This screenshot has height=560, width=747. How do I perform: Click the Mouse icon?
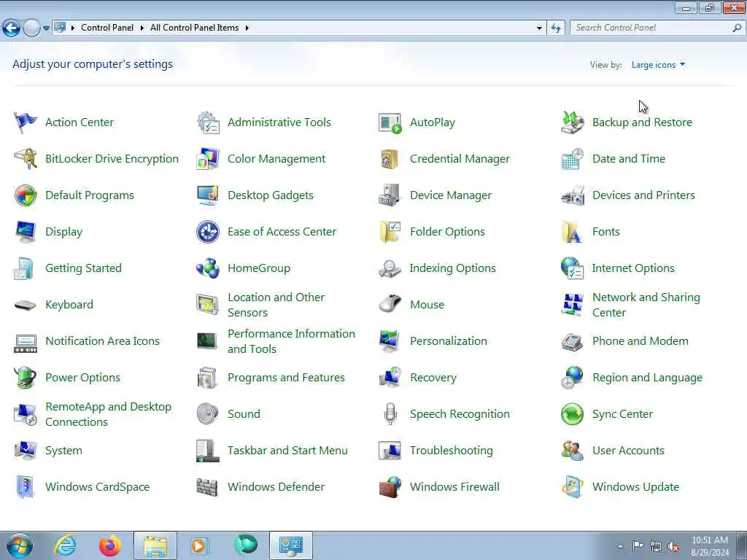390,304
